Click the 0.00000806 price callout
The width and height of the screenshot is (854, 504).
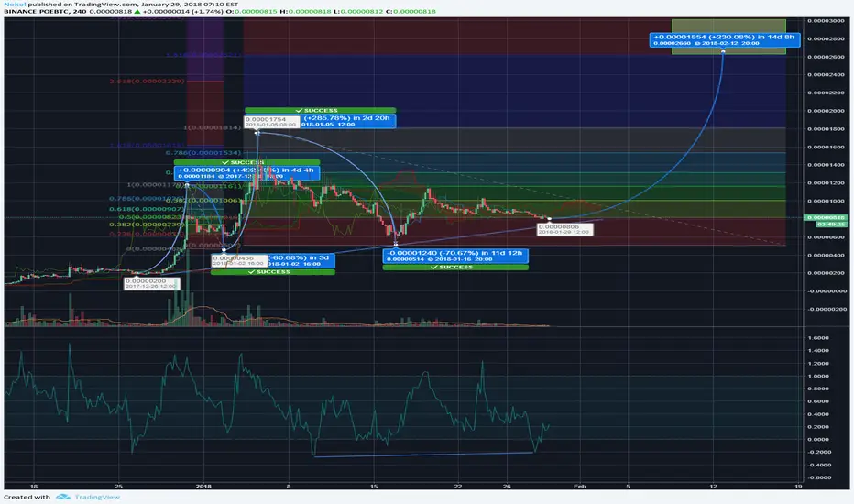[x=564, y=229]
